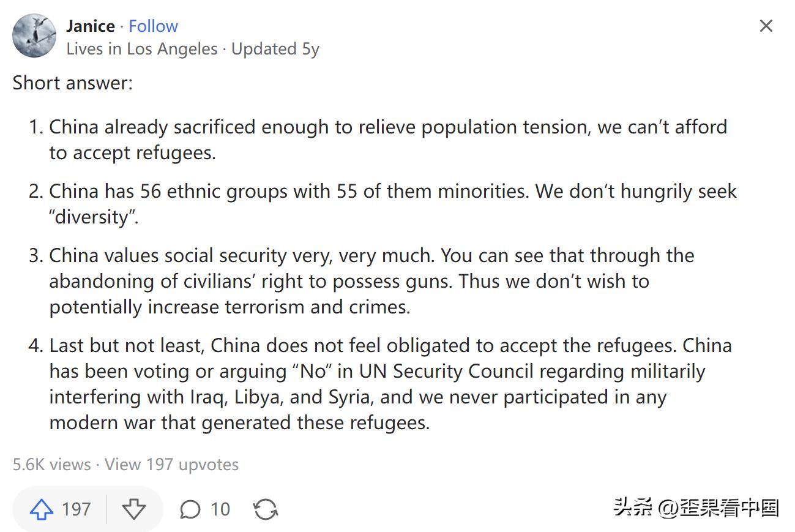Click the 头条 @歪果看中国 watermark
This screenshot has height=532, width=795.
click(696, 508)
